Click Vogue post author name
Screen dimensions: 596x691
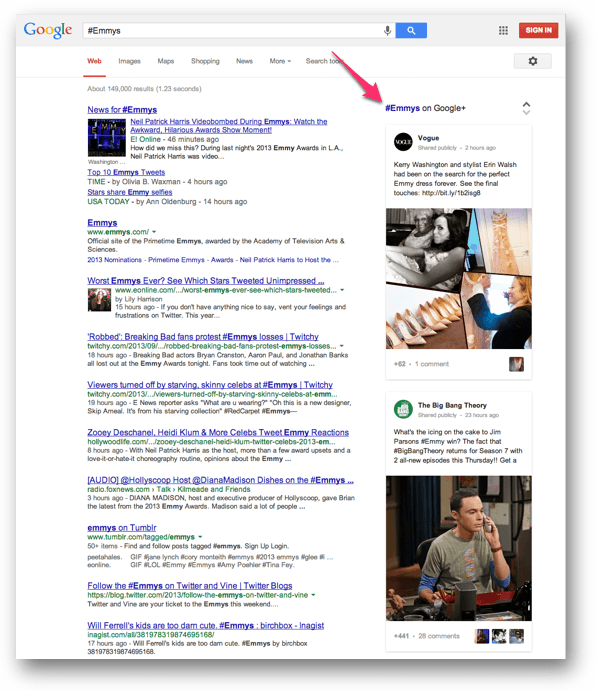coord(428,138)
